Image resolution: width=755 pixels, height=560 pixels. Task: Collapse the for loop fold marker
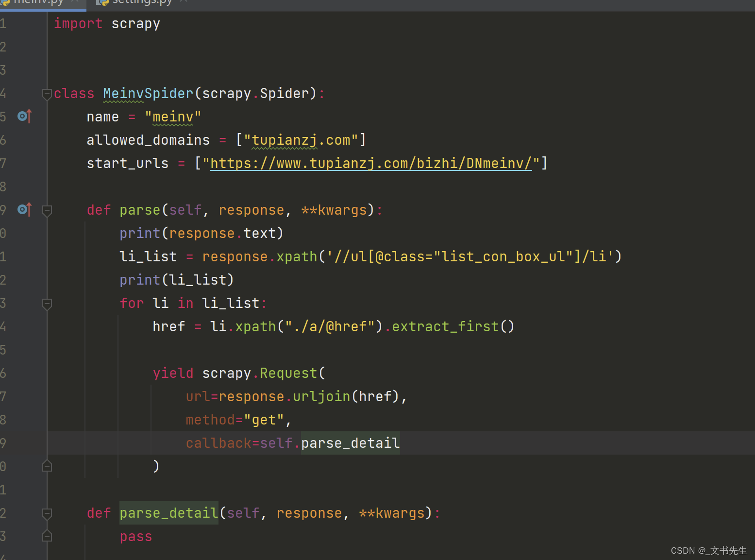[x=47, y=304]
